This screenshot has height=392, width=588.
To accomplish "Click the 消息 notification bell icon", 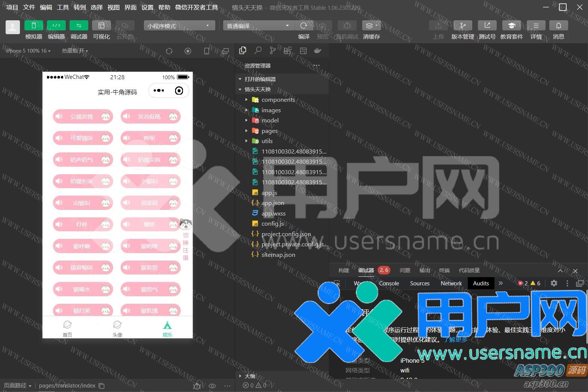I will coord(558,26).
